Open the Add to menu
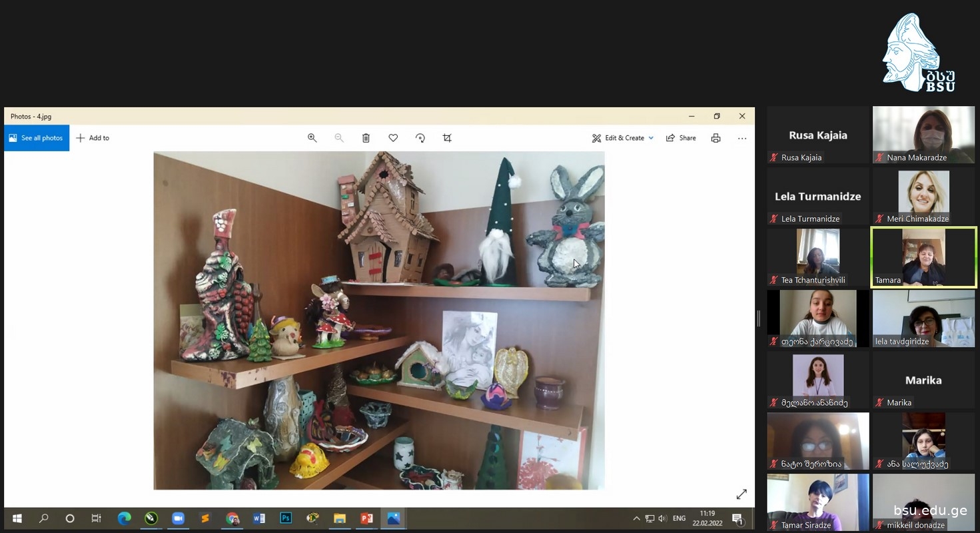The width and height of the screenshot is (980, 533). pyautogui.click(x=93, y=138)
